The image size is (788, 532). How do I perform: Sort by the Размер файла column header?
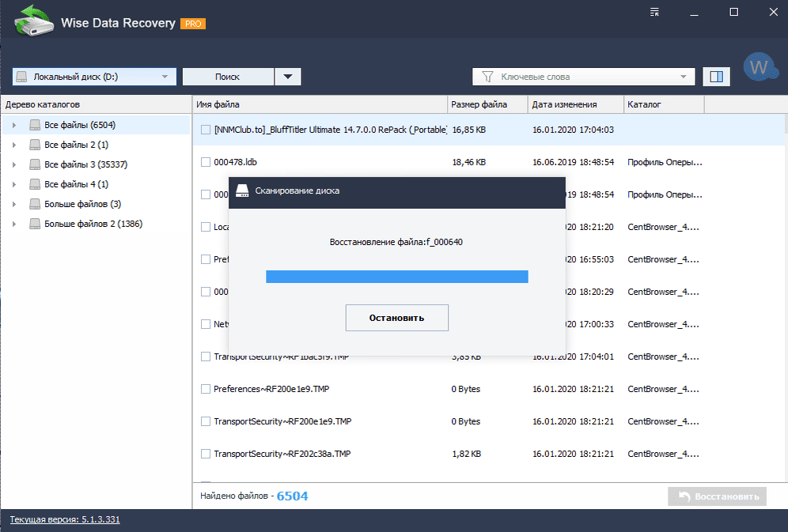tap(479, 104)
